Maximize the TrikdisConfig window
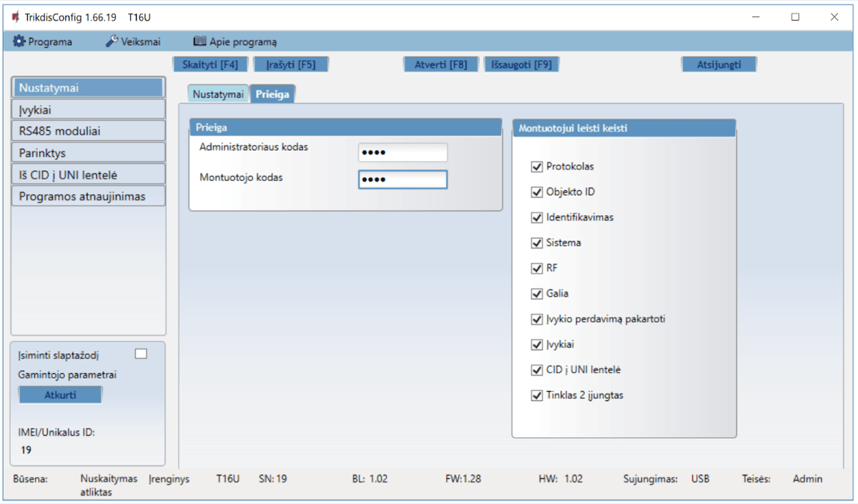The image size is (858, 504). point(795,17)
